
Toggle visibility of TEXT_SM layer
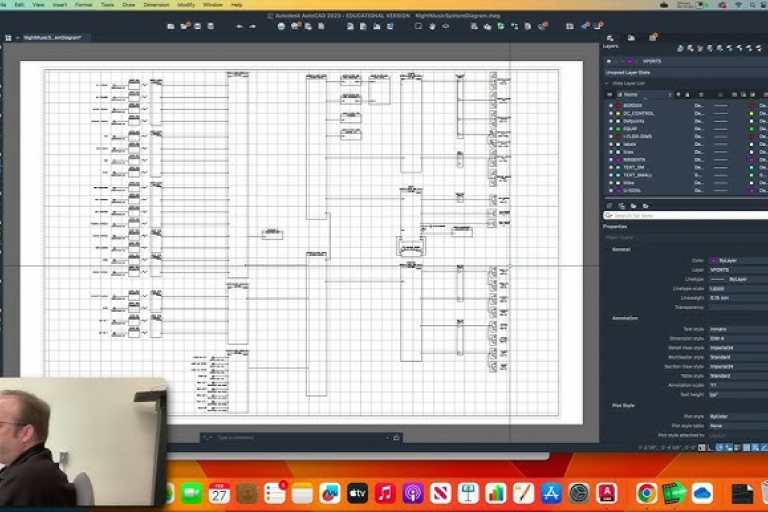610,167
